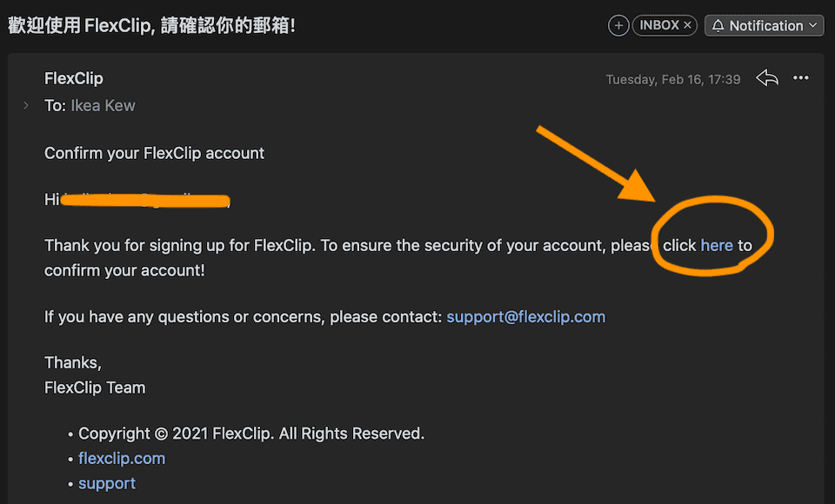Image resolution: width=835 pixels, height=504 pixels.
Task: Remove the INBOX label with its X
Action: coord(687,26)
